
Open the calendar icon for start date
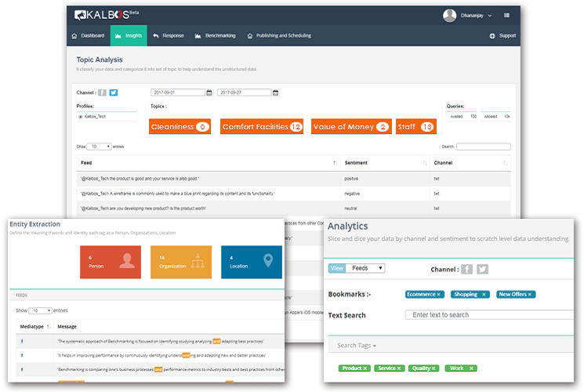[209, 93]
